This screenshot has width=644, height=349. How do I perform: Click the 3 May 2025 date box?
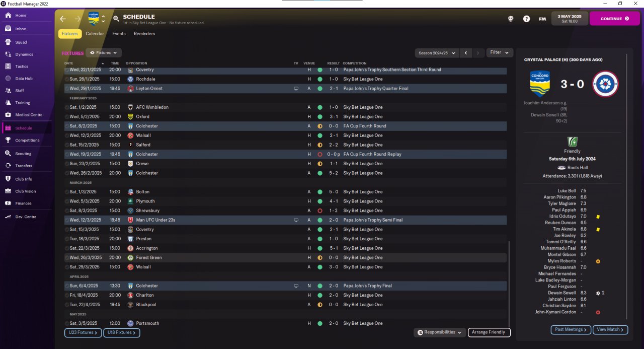tap(569, 19)
